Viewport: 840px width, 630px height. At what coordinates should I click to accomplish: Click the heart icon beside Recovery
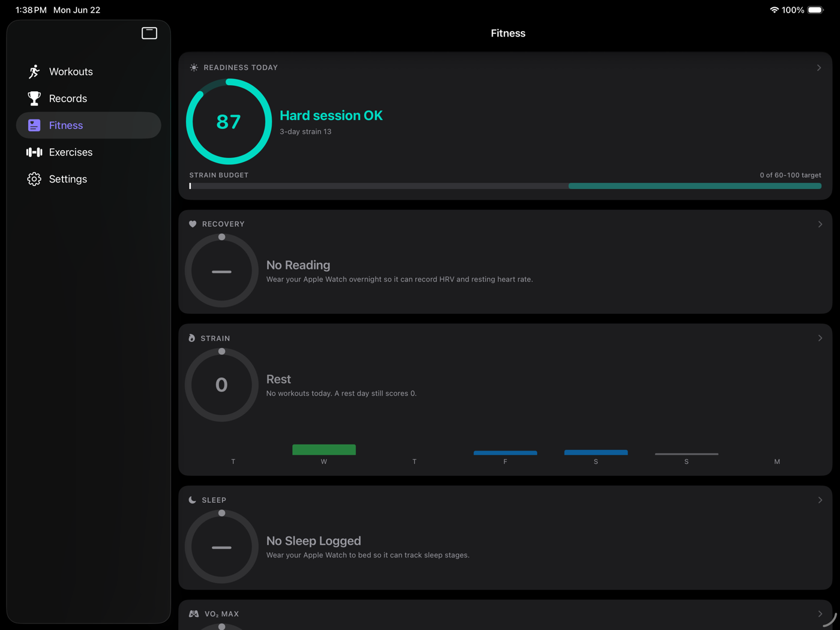[x=193, y=224]
